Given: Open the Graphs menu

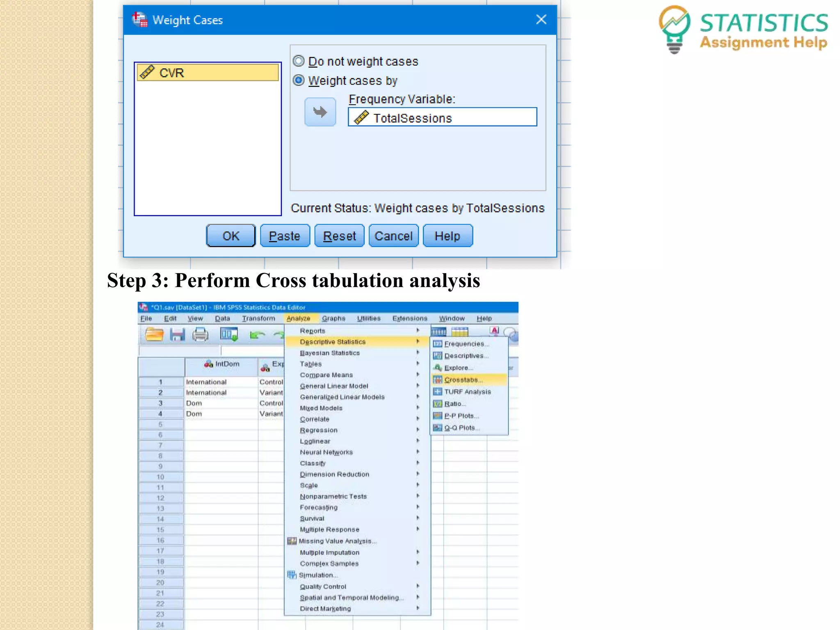Looking at the screenshot, I should [x=333, y=318].
